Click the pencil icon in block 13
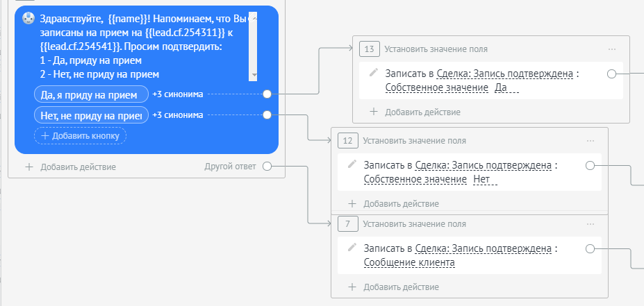This screenshot has width=644, height=306. tap(374, 72)
